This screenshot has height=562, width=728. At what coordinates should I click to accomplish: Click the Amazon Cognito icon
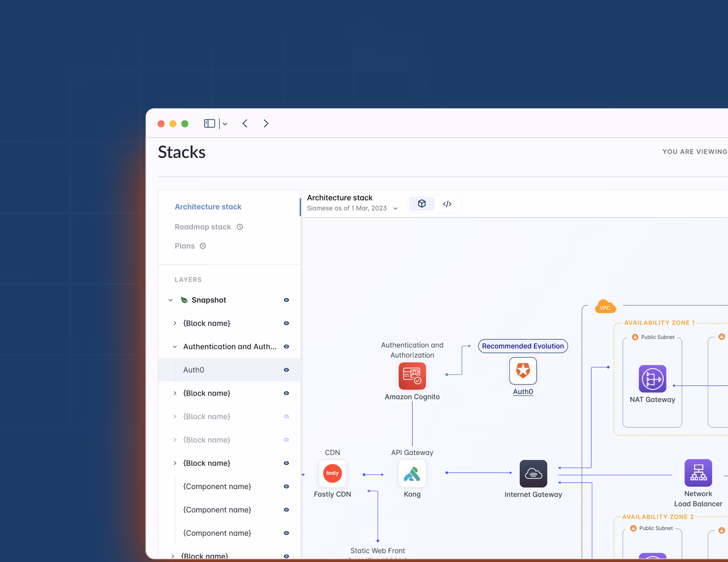pos(412,376)
